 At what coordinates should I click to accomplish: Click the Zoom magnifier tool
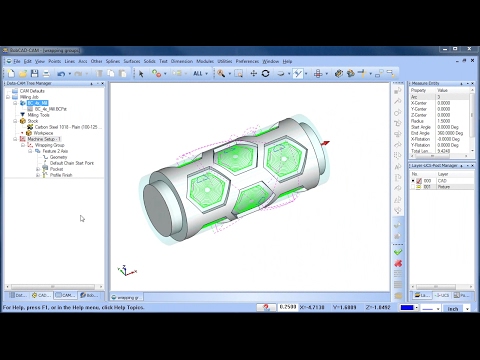click(221, 73)
